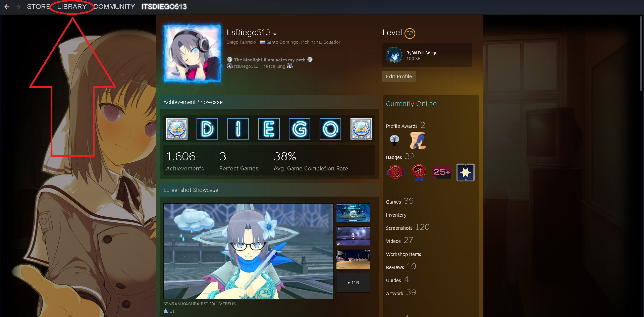The height and width of the screenshot is (317, 644).
Task: Go forward with the right arrow
Action: (x=18, y=7)
